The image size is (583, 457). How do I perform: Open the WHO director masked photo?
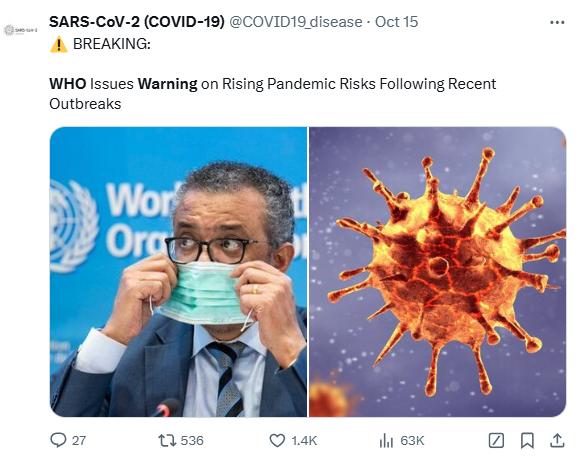click(x=178, y=272)
